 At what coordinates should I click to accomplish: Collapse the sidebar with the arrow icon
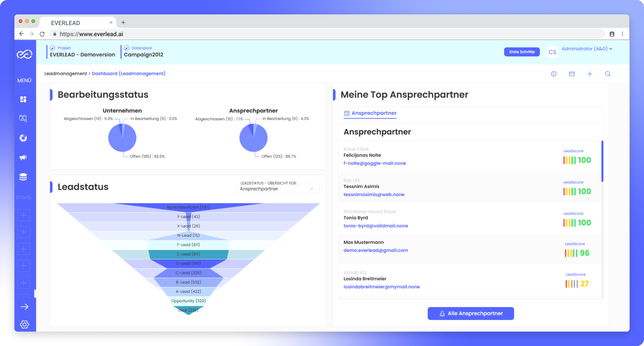tap(25, 307)
